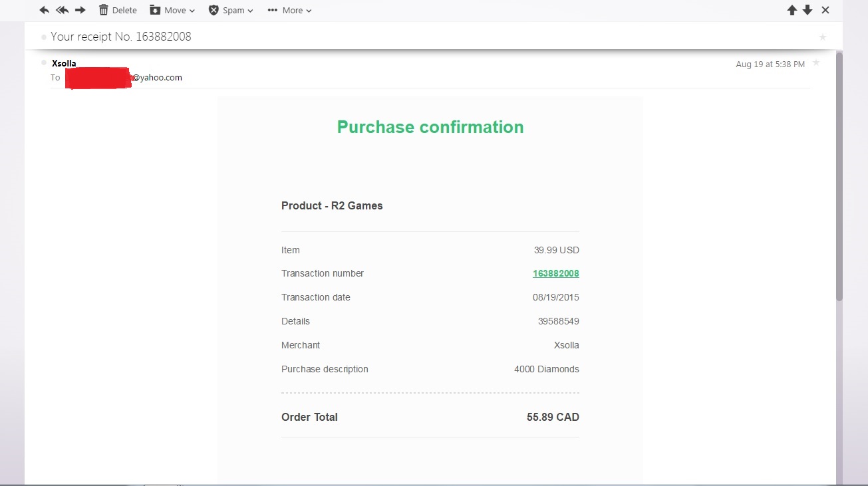Click the Reply All double-arrow icon

[63, 10]
